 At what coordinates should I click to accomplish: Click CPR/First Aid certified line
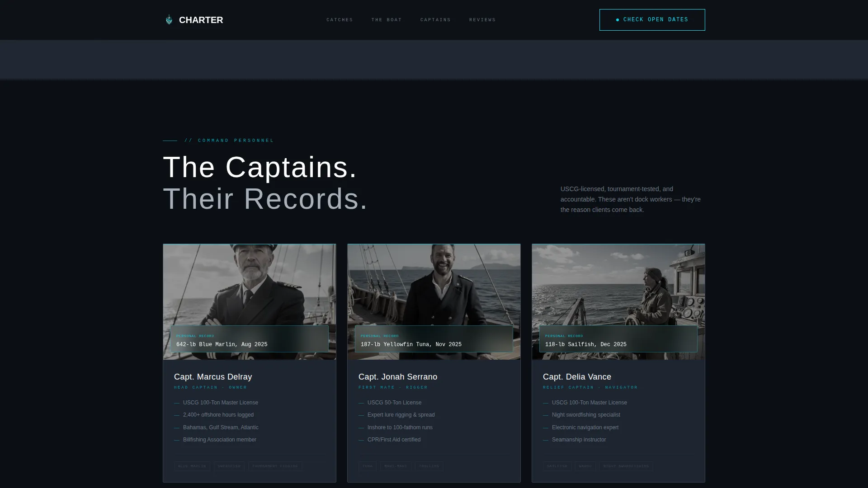[394, 440]
